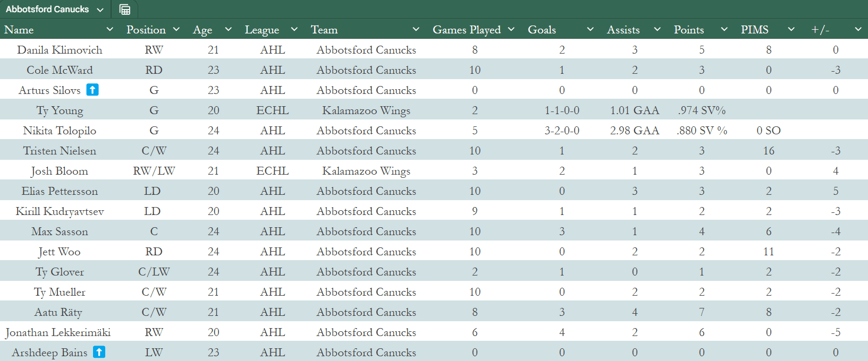
Task: Click the table view icon beside the Abbotsford Canucks tab
Action: [x=125, y=10]
